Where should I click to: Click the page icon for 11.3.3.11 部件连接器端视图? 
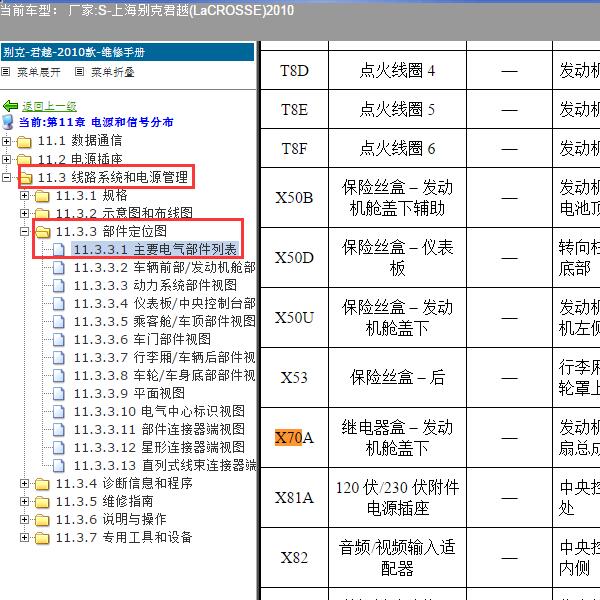tap(59, 429)
